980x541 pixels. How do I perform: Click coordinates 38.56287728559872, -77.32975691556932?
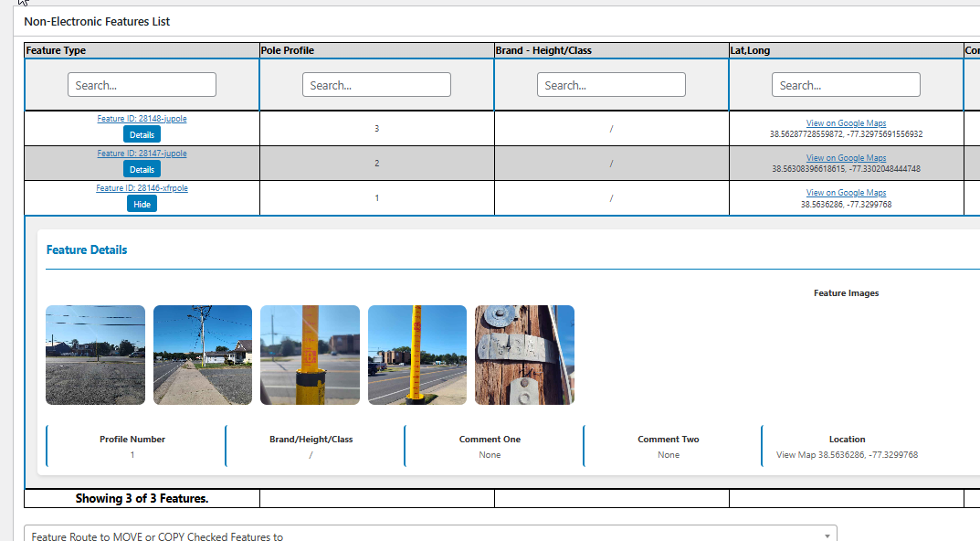click(846, 133)
